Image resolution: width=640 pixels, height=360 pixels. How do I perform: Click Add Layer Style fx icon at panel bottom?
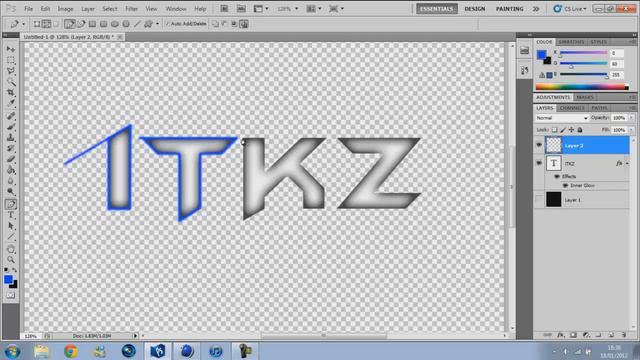pyautogui.click(x=561, y=335)
